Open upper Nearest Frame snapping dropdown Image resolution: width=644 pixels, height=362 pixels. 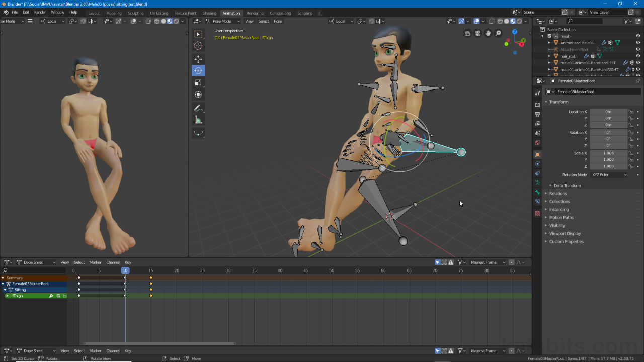[x=488, y=262]
